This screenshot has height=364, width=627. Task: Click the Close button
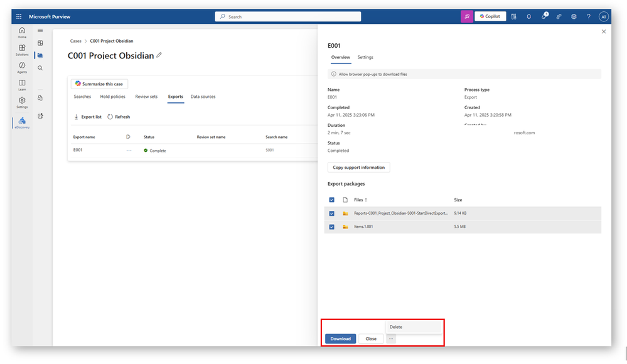coord(371,339)
